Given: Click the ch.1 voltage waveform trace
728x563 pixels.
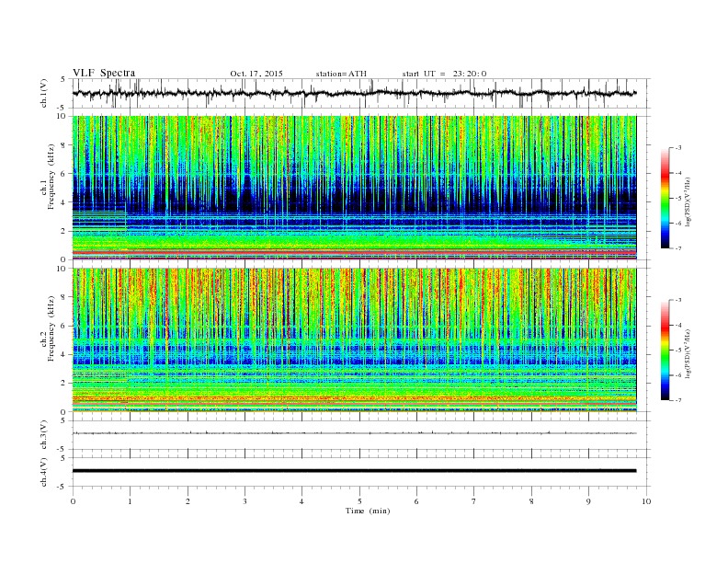Looking at the screenshot, I should click(354, 93).
